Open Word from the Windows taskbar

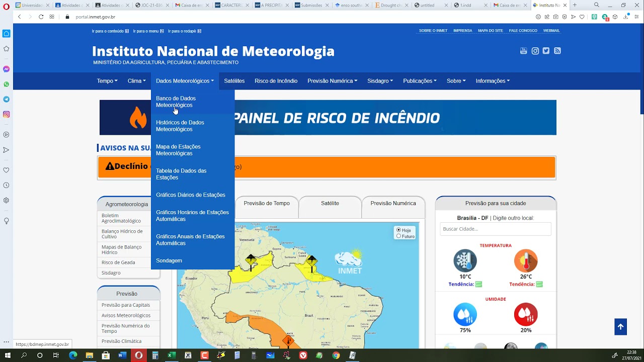[122, 355]
